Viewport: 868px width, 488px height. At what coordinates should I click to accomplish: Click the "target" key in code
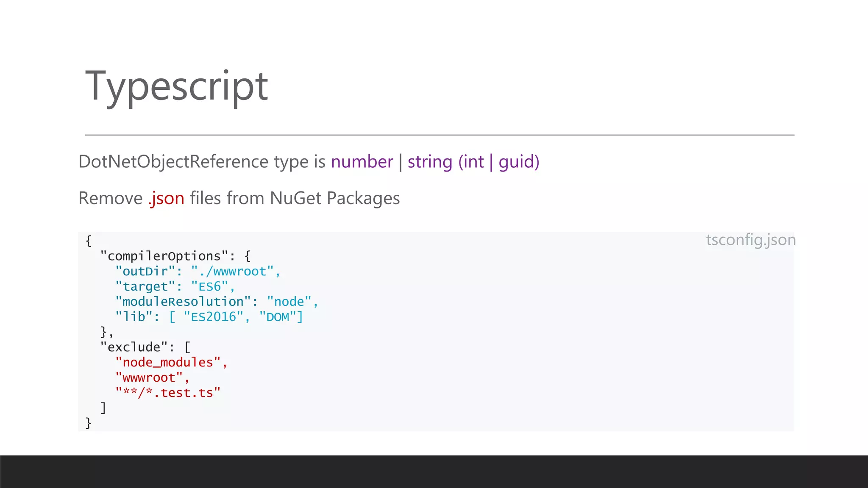click(145, 286)
